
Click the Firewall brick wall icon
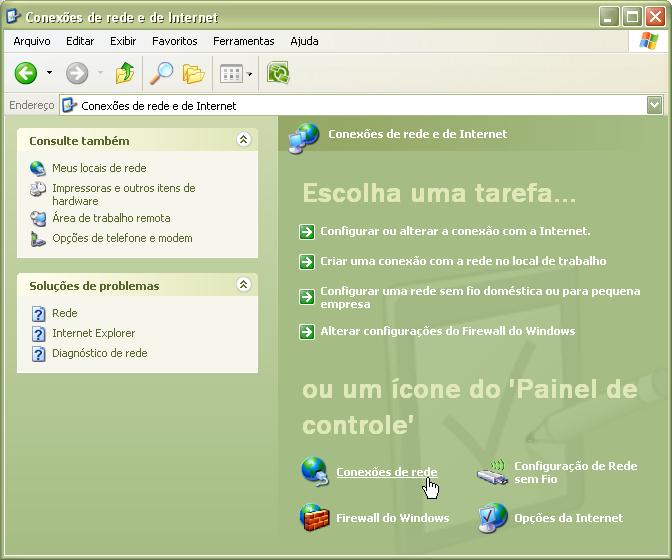(314, 518)
